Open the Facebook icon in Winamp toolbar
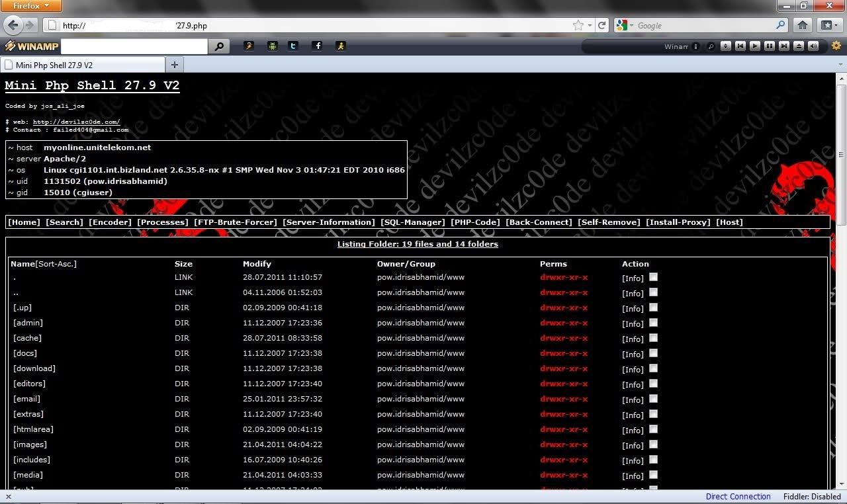This screenshot has width=847, height=504. point(318,46)
